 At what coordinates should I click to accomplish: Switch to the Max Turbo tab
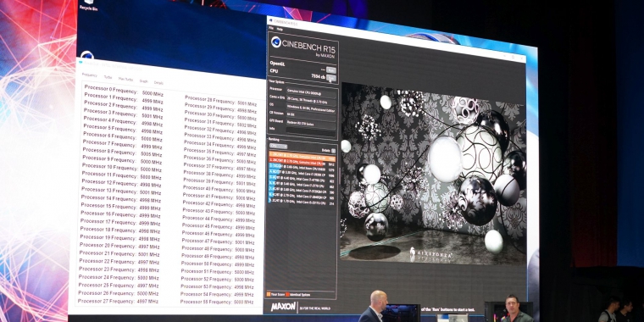click(x=125, y=80)
